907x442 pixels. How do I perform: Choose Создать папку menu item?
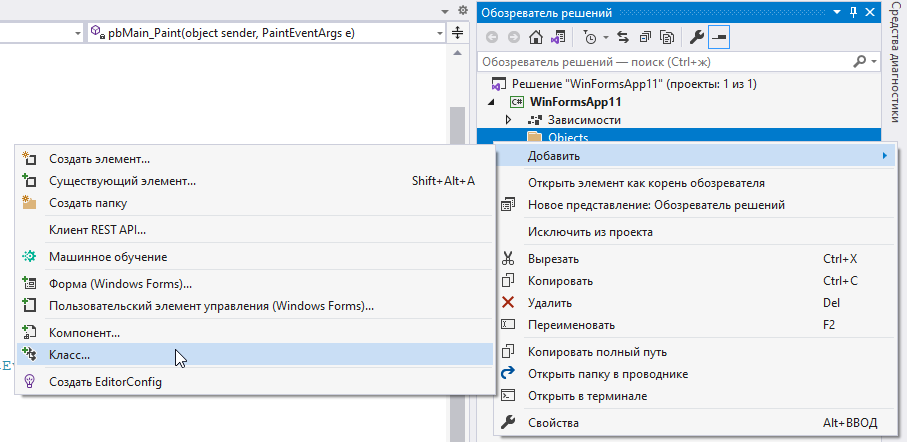89,203
